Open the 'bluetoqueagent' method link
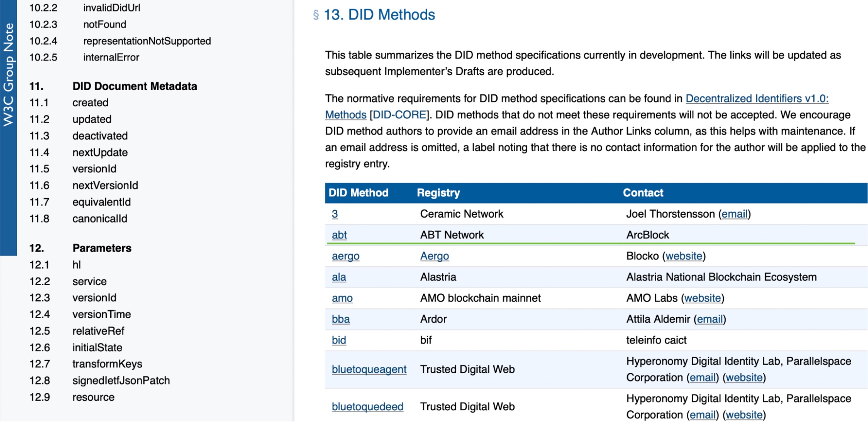This screenshot has height=422, width=868. click(x=369, y=369)
